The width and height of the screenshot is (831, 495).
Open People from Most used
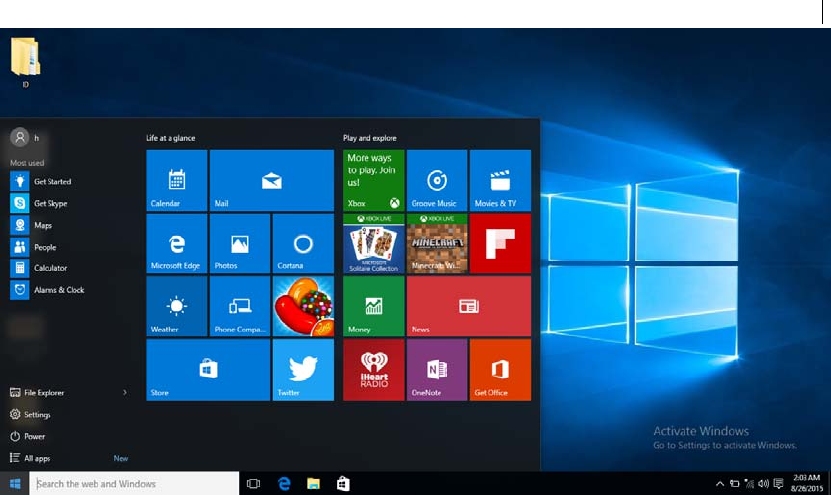(33, 246)
